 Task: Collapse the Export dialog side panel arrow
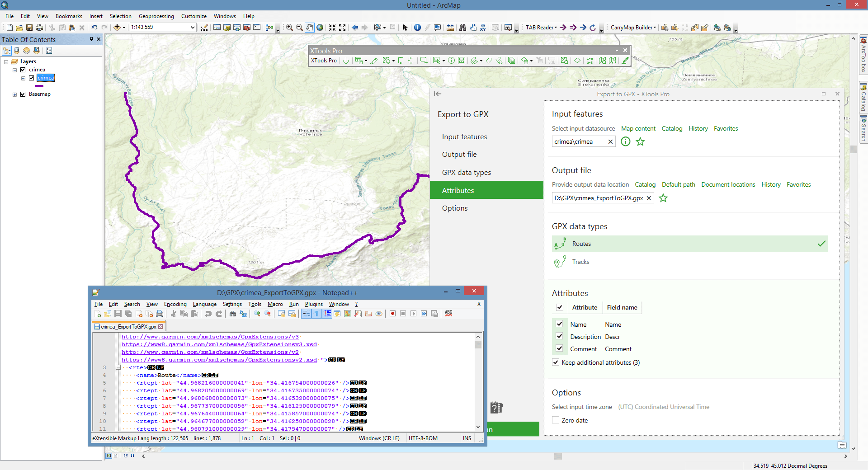point(437,94)
